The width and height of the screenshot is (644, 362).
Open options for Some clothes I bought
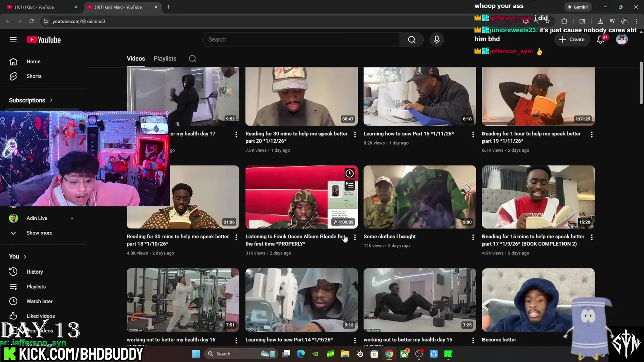point(473,237)
